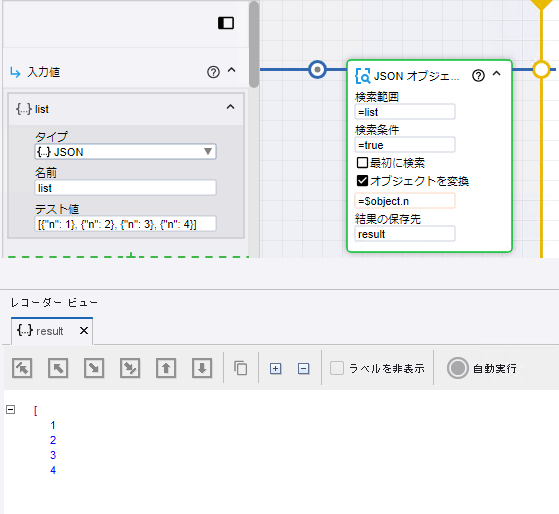Check the ラベルを非表示 checkbox
559x514 pixels.
coord(337,368)
